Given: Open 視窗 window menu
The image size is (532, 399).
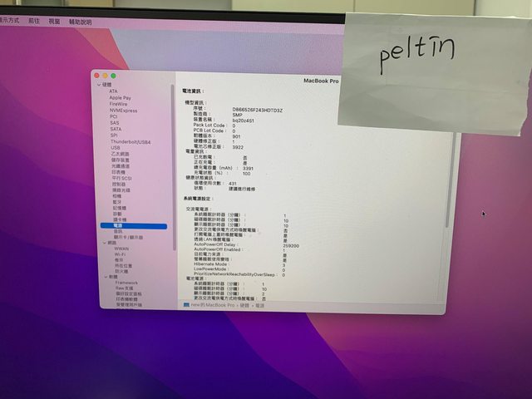Looking at the screenshot, I should [54, 22].
